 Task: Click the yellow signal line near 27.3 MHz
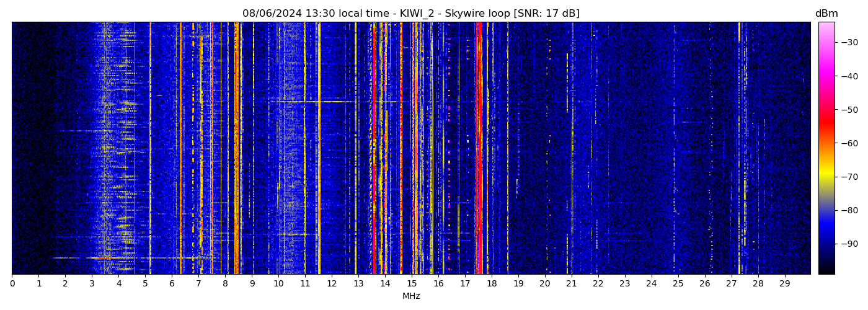click(x=739, y=149)
